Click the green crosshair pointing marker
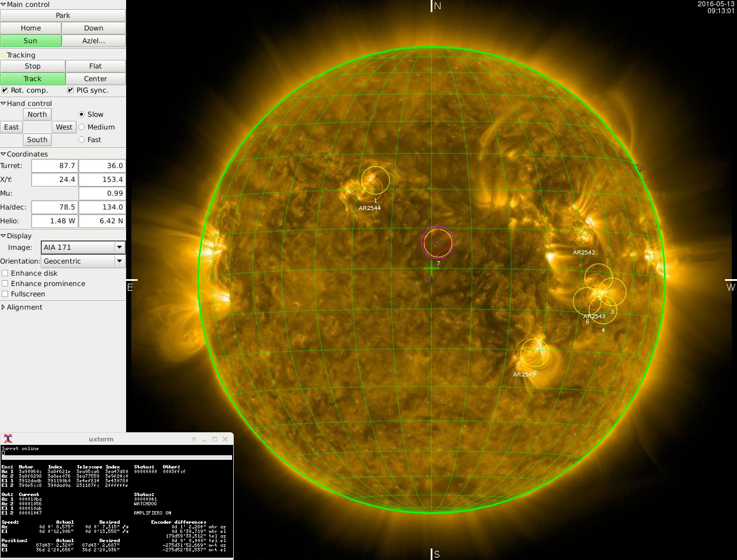Image resolution: width=737 pixels, height=560 pixels. coord(431,269)
